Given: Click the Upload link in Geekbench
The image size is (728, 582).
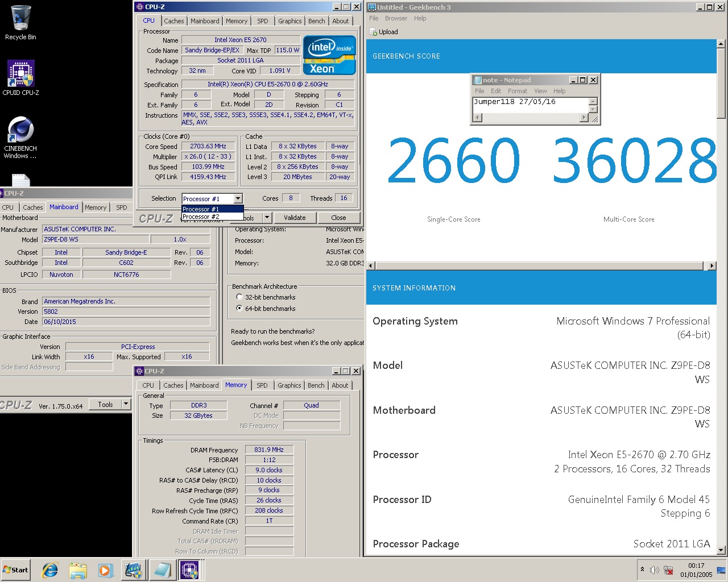Looking at the screenshot, I should [388, 32].
